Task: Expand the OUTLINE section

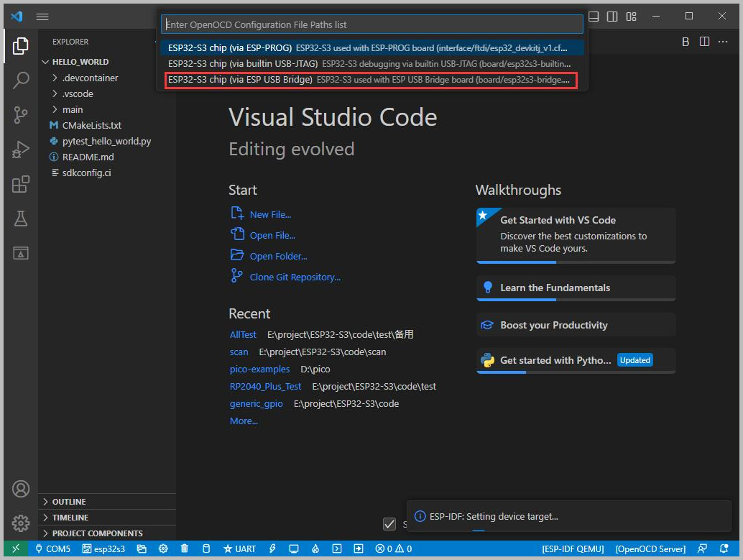Action: (69, 502)
